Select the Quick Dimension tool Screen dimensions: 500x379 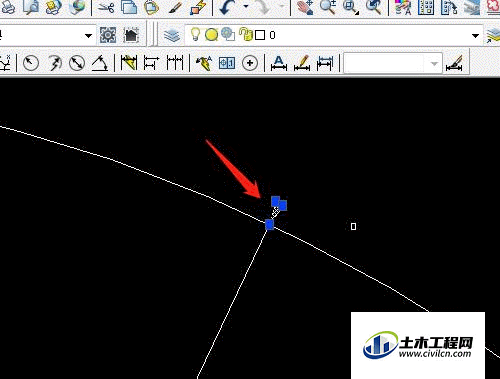pyautogui.click(x=129, y=63)
